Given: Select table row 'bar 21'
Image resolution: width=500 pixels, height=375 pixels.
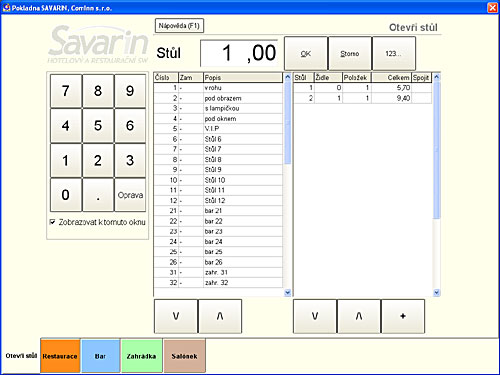Looking at the screenshot, I should coord(218,211).
